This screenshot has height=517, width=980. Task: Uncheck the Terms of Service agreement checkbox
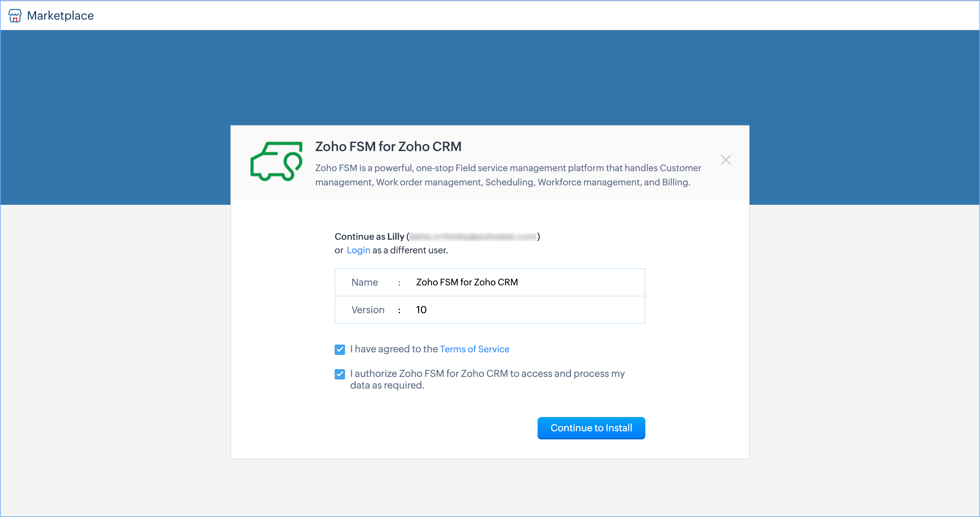point(340,349)
